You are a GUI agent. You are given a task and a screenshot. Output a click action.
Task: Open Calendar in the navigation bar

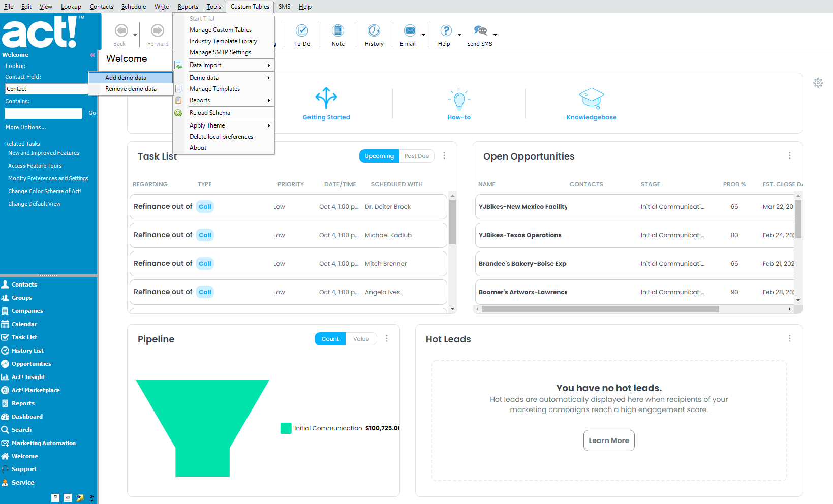pyautogui.click(x=24, y=324)
